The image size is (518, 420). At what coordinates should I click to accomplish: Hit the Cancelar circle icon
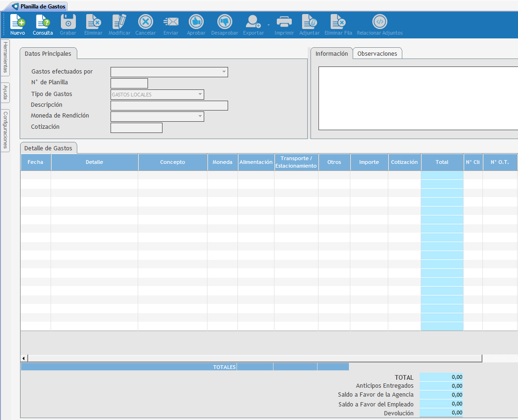[145, 22]
